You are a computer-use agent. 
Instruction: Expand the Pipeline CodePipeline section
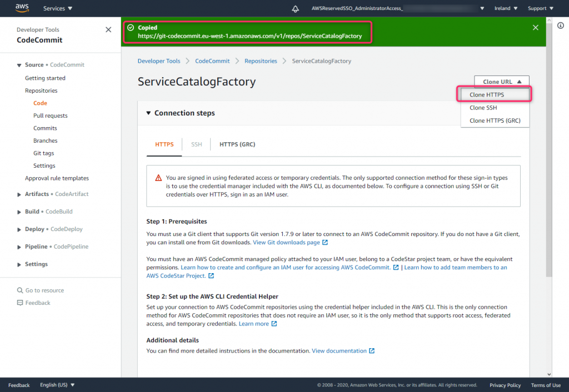click(x=19, y=247)
